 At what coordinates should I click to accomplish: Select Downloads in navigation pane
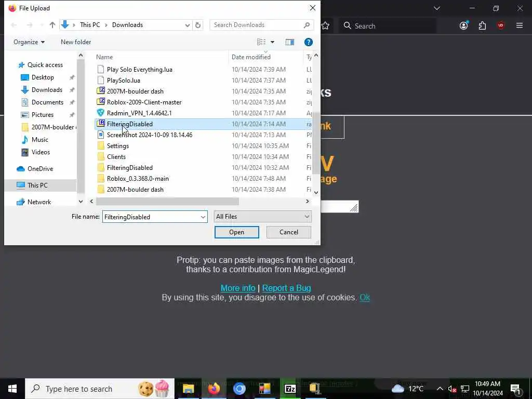point(47,90)
